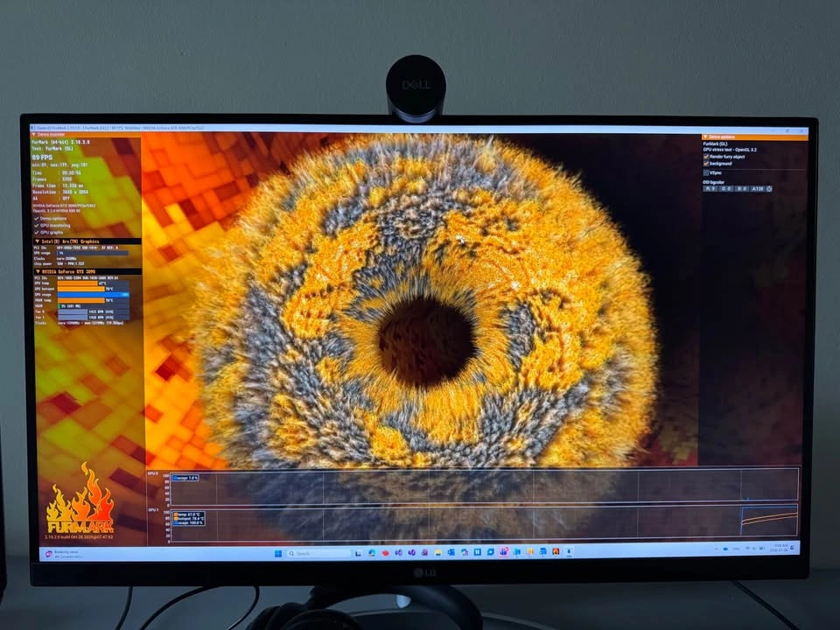The image size is (840, 630).
Task: Open the red round taskbar app icon
Action: tap(385, 553)
